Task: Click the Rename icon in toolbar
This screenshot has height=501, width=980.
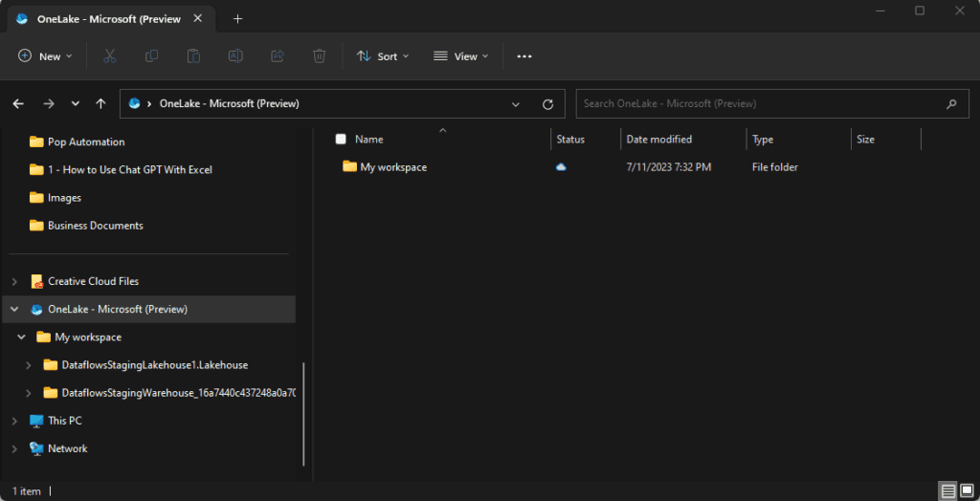Action: [x=235, y=56]
